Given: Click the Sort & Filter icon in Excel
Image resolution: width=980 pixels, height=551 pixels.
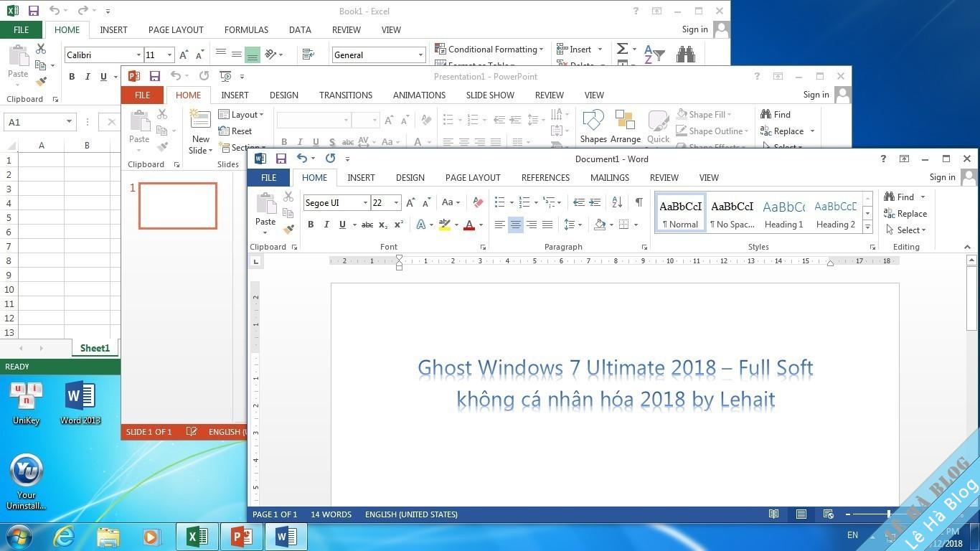Looking at the screenshot, I should [654, 54].
